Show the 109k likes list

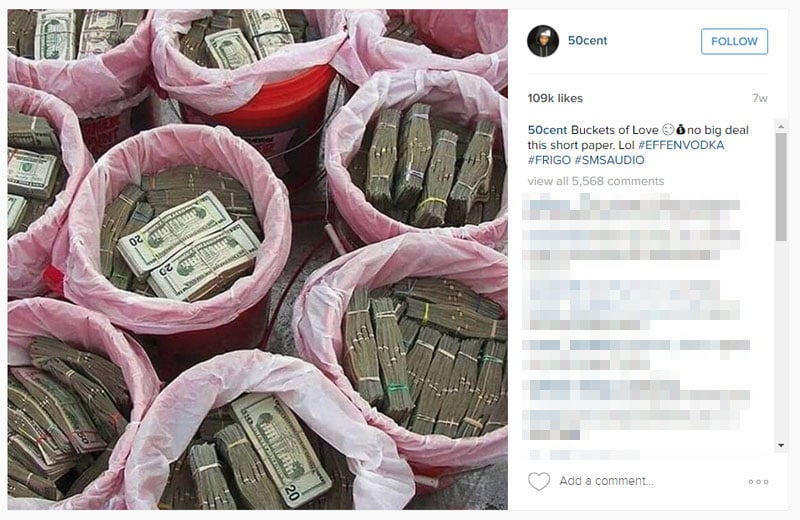coord(555,98)
